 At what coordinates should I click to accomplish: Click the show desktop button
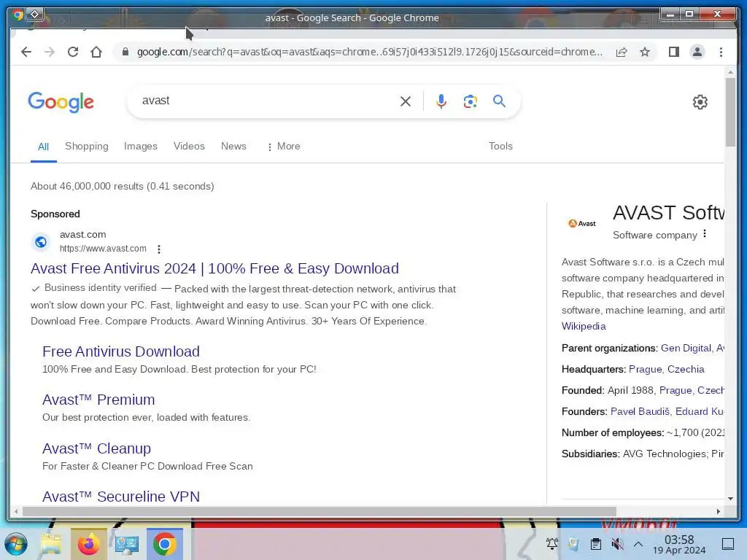(x=728, y=544)
